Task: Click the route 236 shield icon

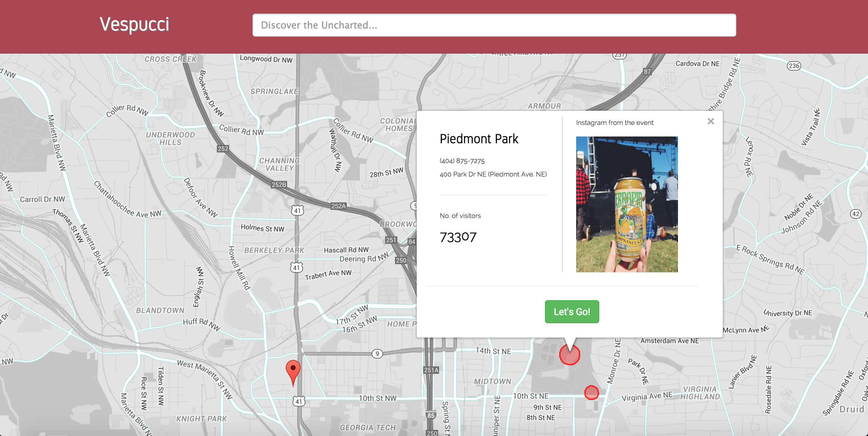Action: pyautogui.click(x=794, y=66)
